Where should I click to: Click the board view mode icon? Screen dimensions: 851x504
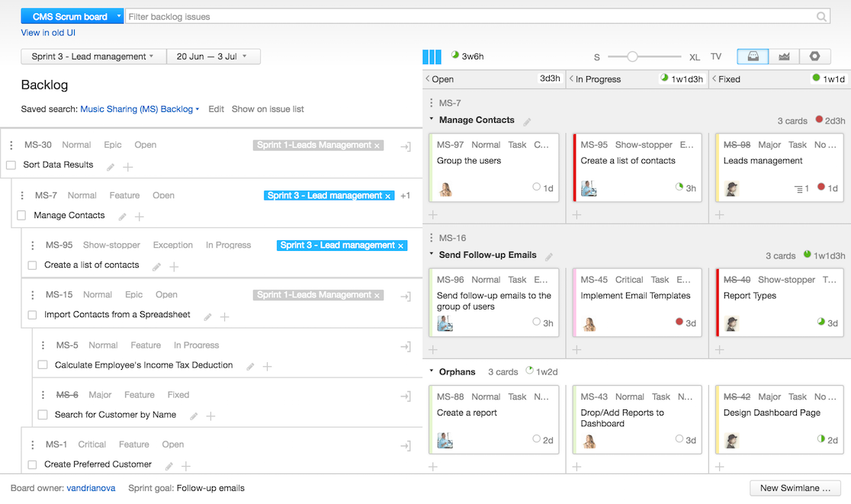pos(753,56)
